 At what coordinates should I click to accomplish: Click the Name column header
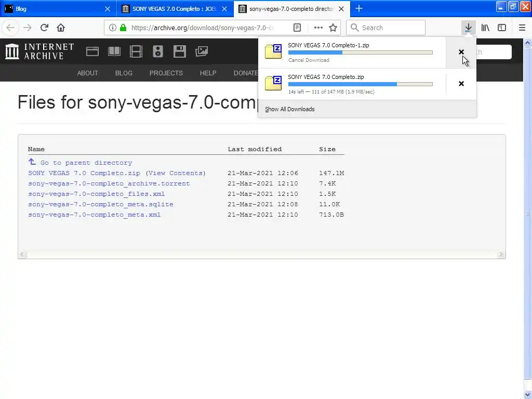coord(36,149)
